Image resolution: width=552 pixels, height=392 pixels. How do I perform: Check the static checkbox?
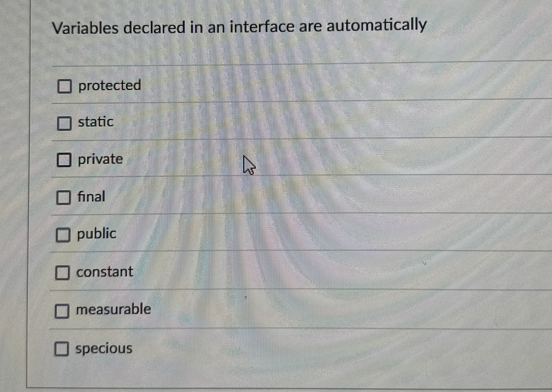[x=64, y=123]
